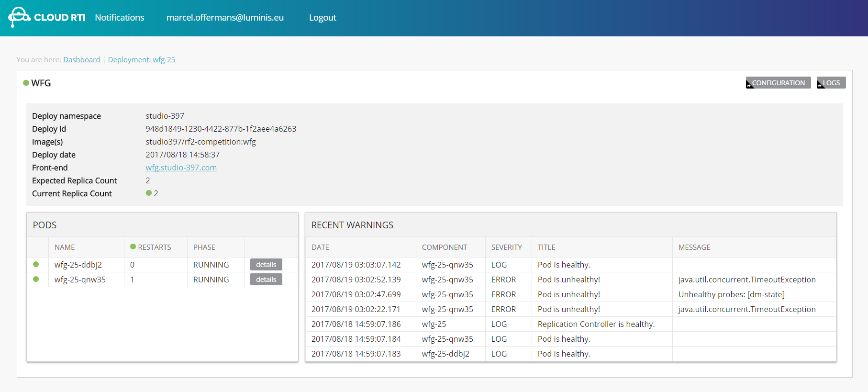
Task: Click 'Replication Controller is healthy.' title
Action: pyautogui.click(x=596, y=324)
